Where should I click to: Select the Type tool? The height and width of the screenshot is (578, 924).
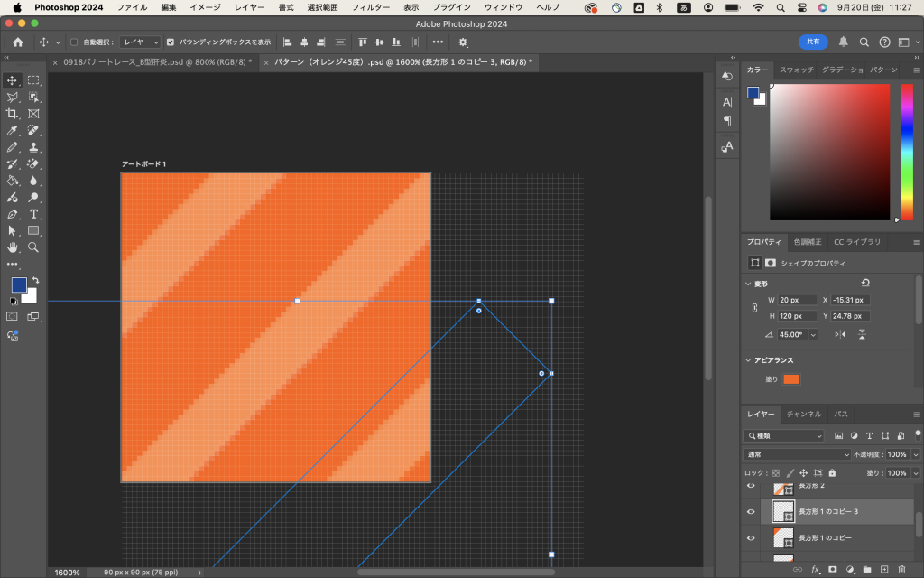[33, 214]
